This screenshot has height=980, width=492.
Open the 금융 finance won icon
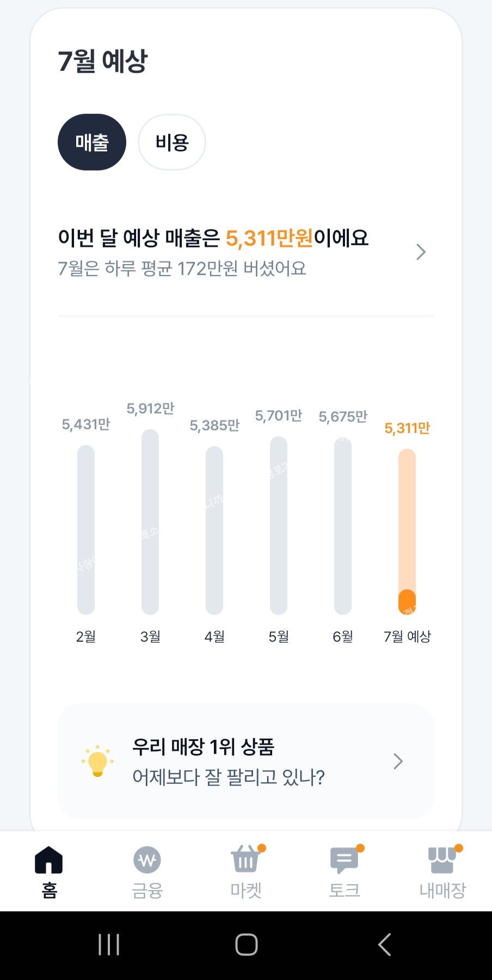147,860
